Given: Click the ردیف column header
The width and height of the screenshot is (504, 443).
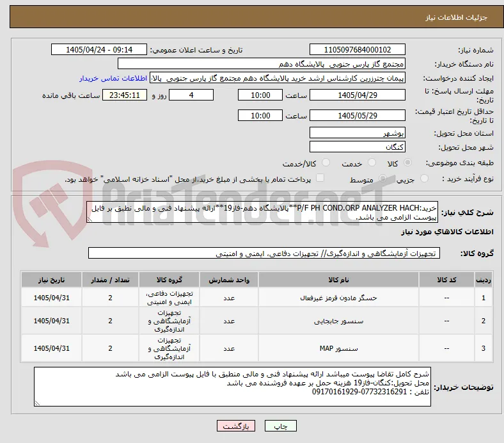Looking at the screenshot, I should 484,280.
